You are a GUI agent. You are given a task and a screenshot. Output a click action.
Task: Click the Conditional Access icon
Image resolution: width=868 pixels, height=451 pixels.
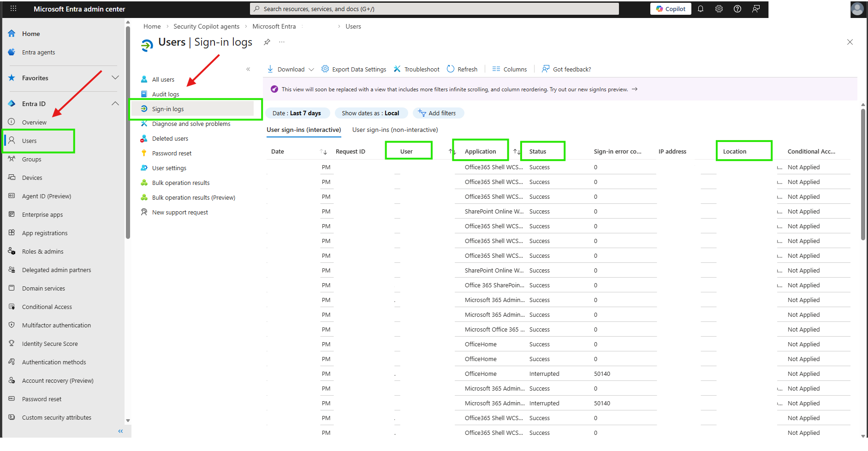[x=12, y=307]
